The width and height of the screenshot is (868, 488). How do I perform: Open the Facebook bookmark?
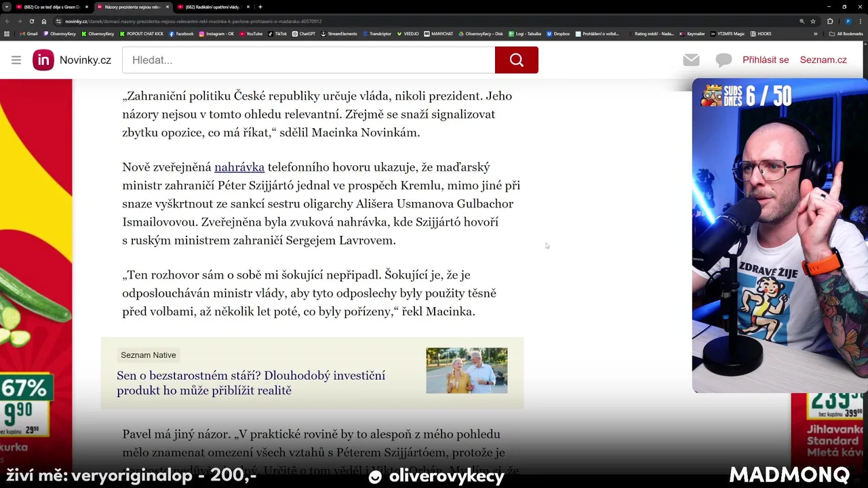pyautogui.click(x=181, y=33)
